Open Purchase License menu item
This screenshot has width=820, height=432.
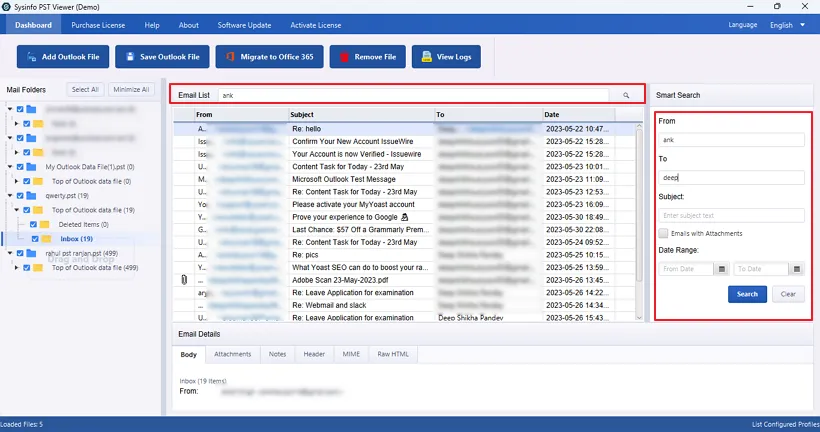click(98, 25)
